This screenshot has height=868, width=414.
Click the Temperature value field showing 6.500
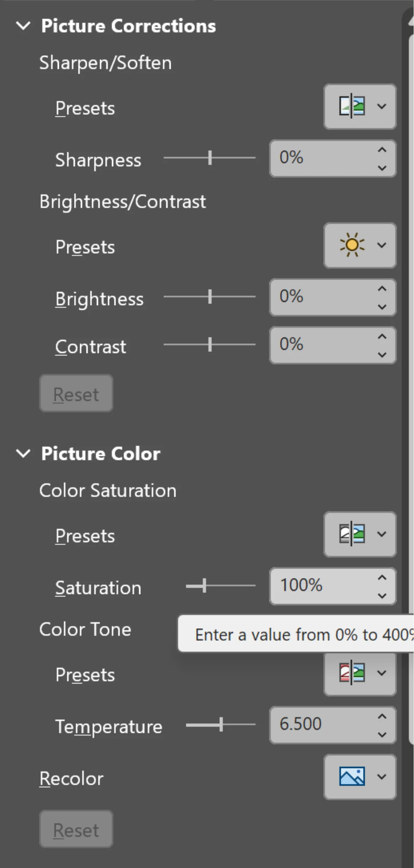tap(321, 725)
